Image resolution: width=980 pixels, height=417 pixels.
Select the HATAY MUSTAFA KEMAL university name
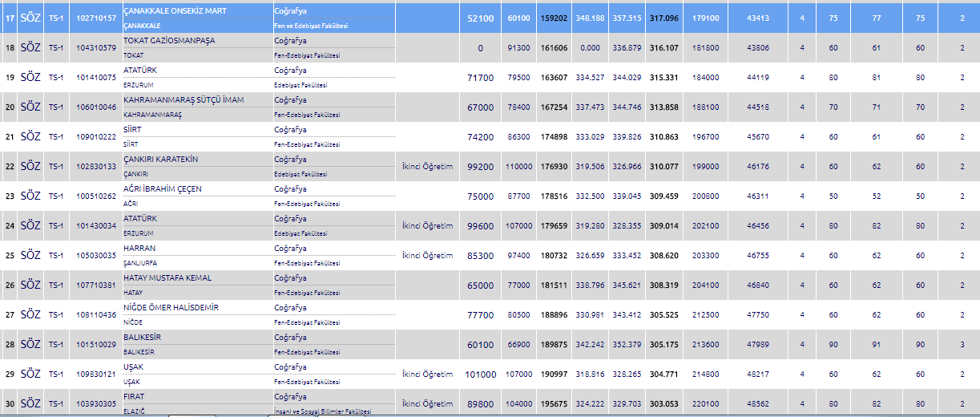click(167, 278)
